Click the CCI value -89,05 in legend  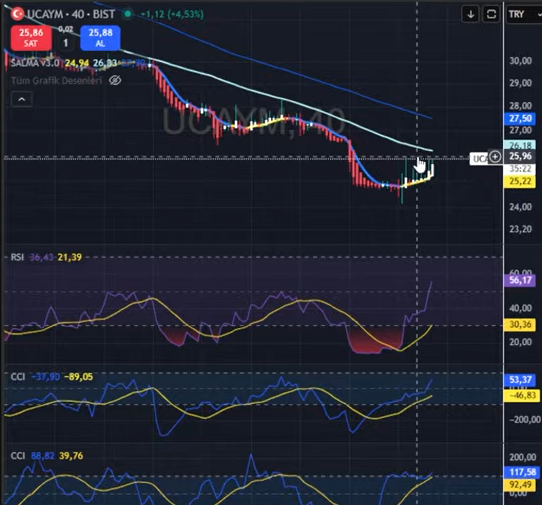pos(78,377)
